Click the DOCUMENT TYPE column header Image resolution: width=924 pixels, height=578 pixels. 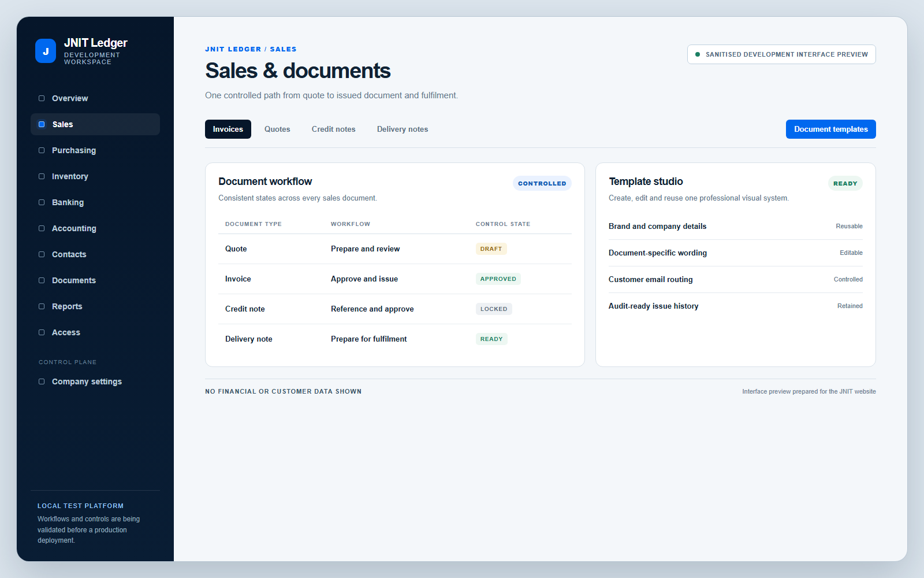pyautogui.click(x=254, y=224)
